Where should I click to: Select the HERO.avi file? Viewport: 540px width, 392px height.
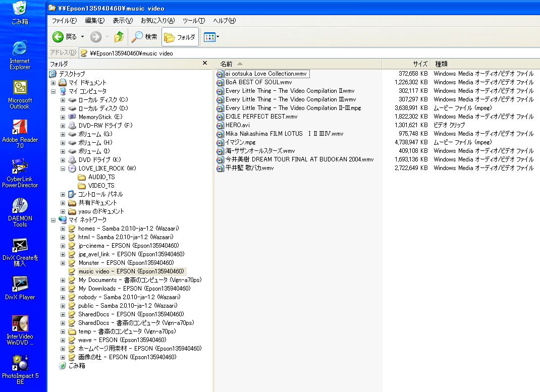[238, 125]
